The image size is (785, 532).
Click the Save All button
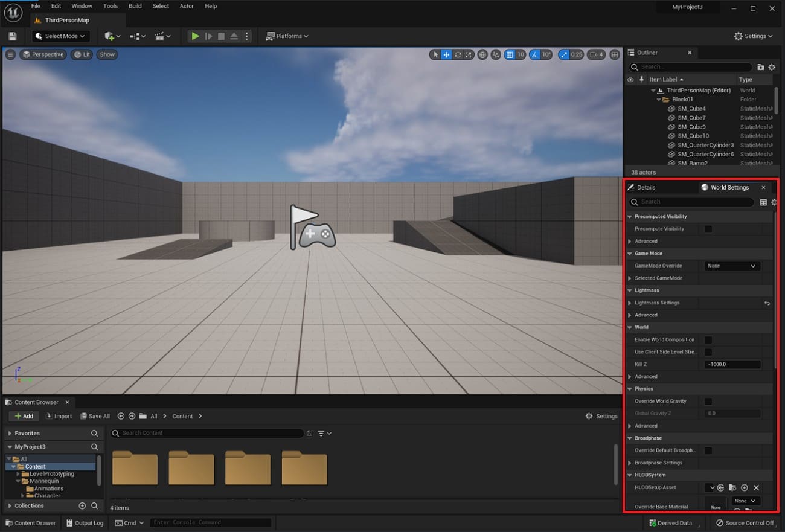95,416
